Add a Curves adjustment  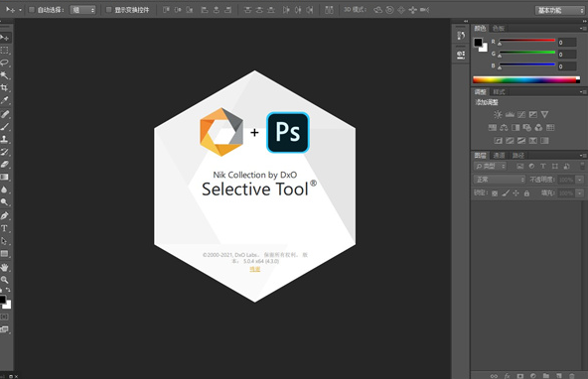coord(521,115)
